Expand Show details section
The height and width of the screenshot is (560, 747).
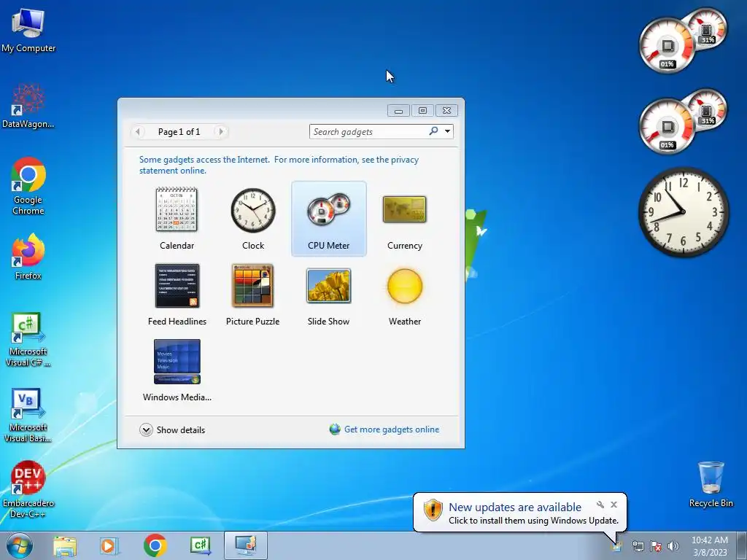pyautogui.click(x=172, y=429)
